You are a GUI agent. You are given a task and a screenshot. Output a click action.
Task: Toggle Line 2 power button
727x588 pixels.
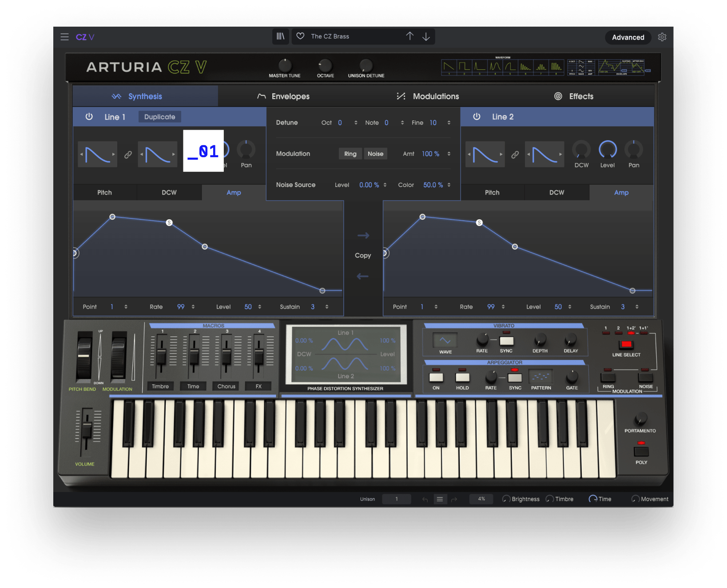(477, 117)
